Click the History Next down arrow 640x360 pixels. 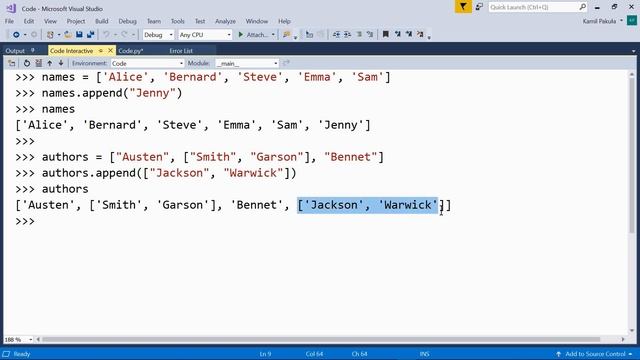61,63
